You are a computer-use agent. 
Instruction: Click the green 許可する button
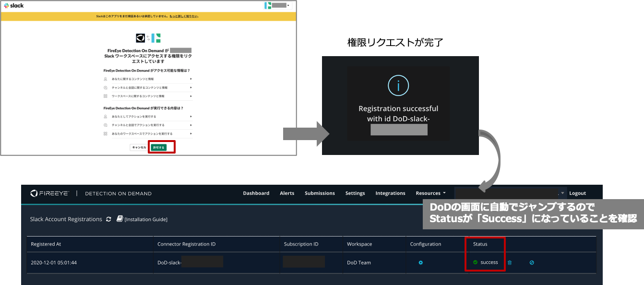(158, 147)
